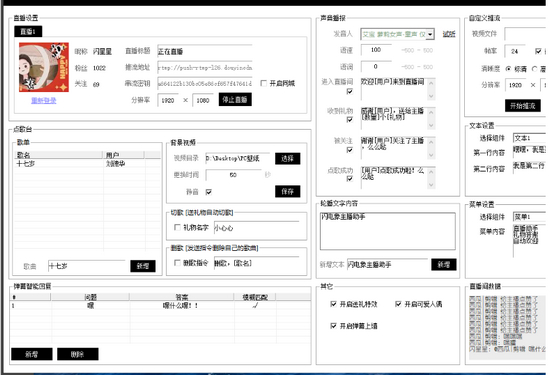Screen dimensions: 550x375
Task: Click the live resolution width field 1920
Action: click(x=168, y=100)
